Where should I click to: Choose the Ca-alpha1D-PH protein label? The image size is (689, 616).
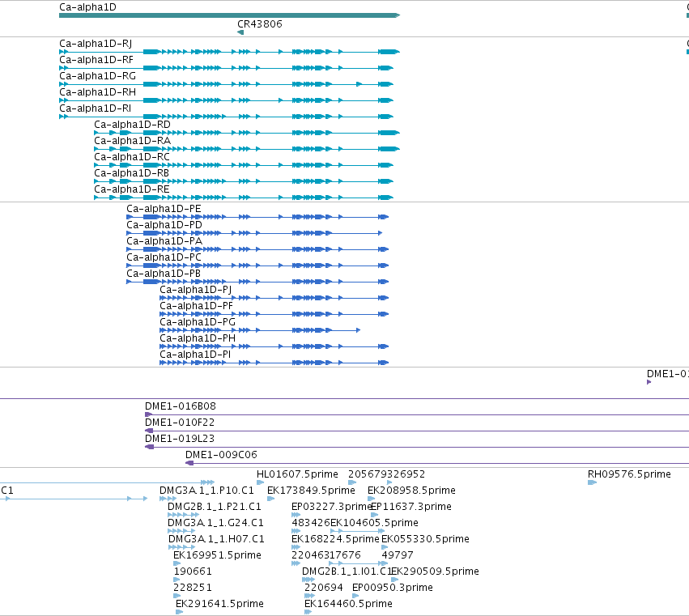[198, 338]
